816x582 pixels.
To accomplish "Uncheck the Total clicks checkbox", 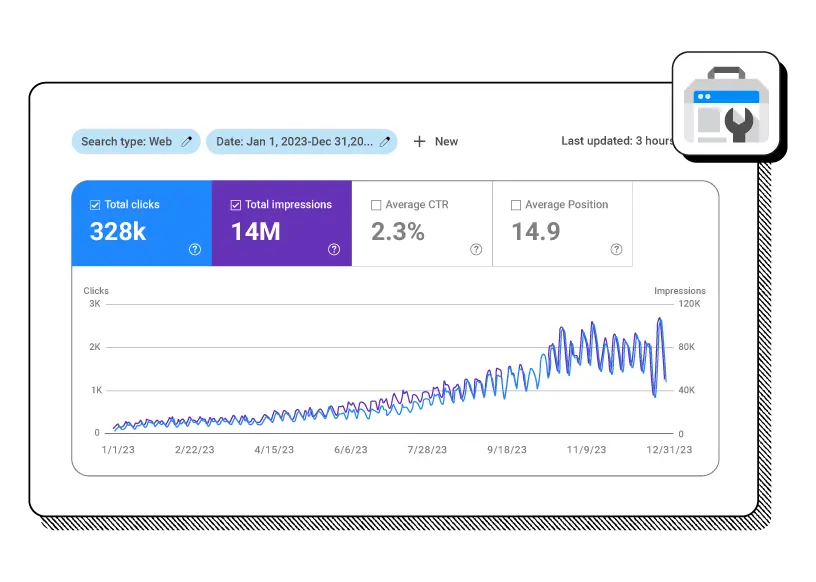I will (x=95, y=205).
